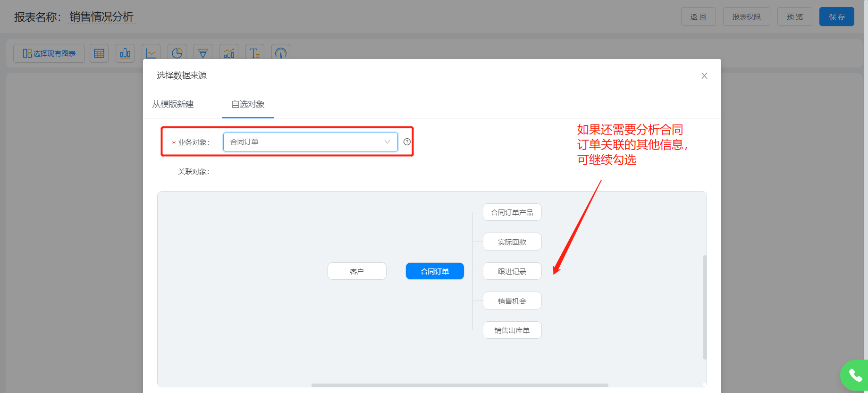The width and height of the screenshot is (868, 393).
Task: Select the 跟进记录 node
Action: click(x=512, y=271)
